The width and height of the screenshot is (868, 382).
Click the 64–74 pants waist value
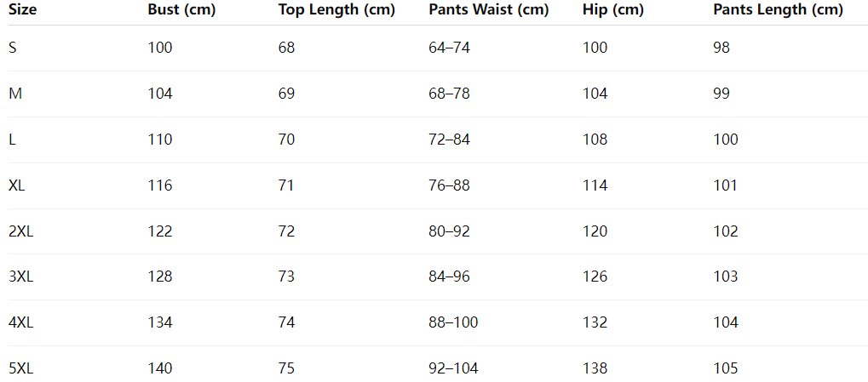click(449, 48)
